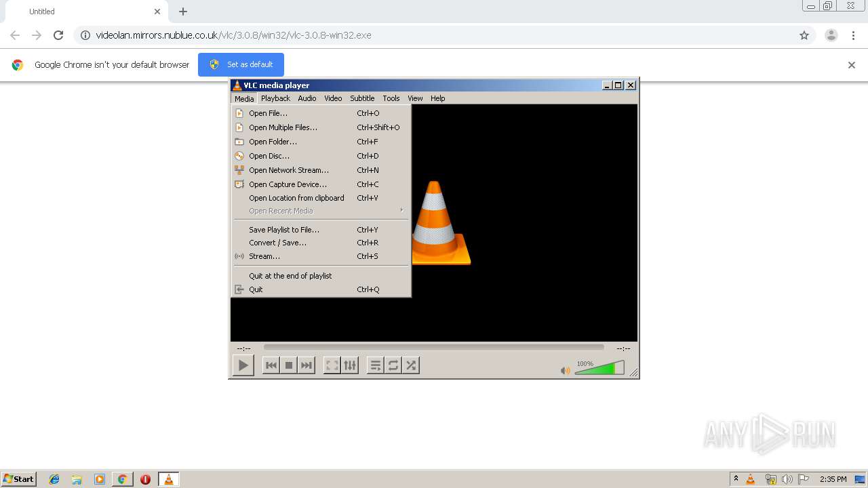
Task: Choose Open Disc menu entry
Action: coord(321,156)
